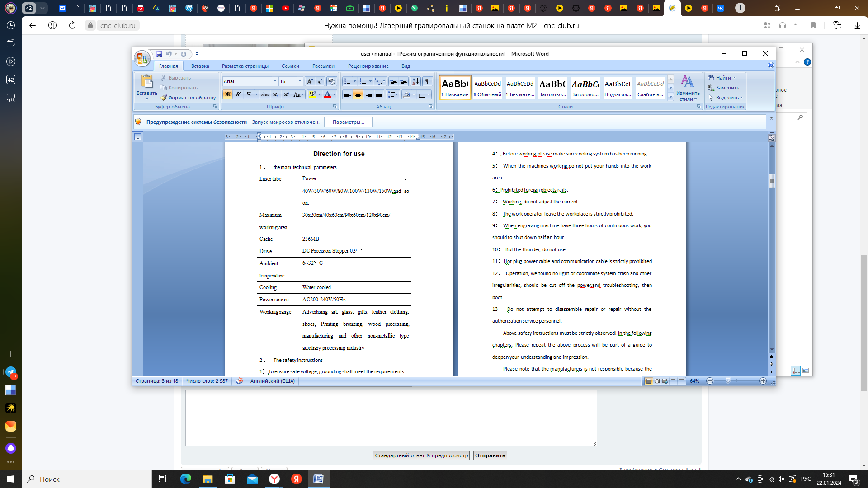Open the Рецензирование ribbon tab

point(368,66)
